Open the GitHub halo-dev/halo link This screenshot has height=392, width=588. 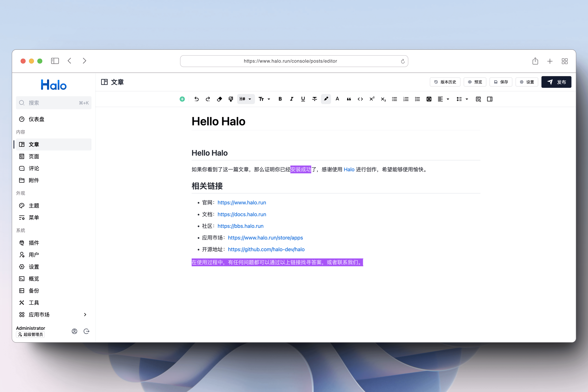point(266,249)
